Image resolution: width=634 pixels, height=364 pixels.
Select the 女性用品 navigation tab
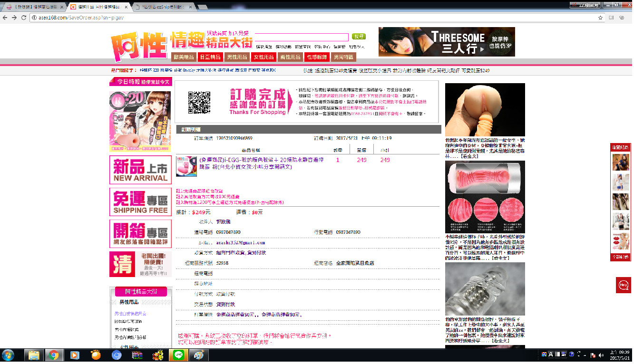(x=263, y=57)
